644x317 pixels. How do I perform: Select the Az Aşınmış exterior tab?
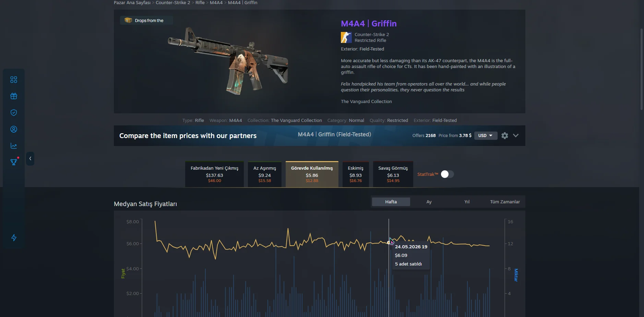[265, 174]
